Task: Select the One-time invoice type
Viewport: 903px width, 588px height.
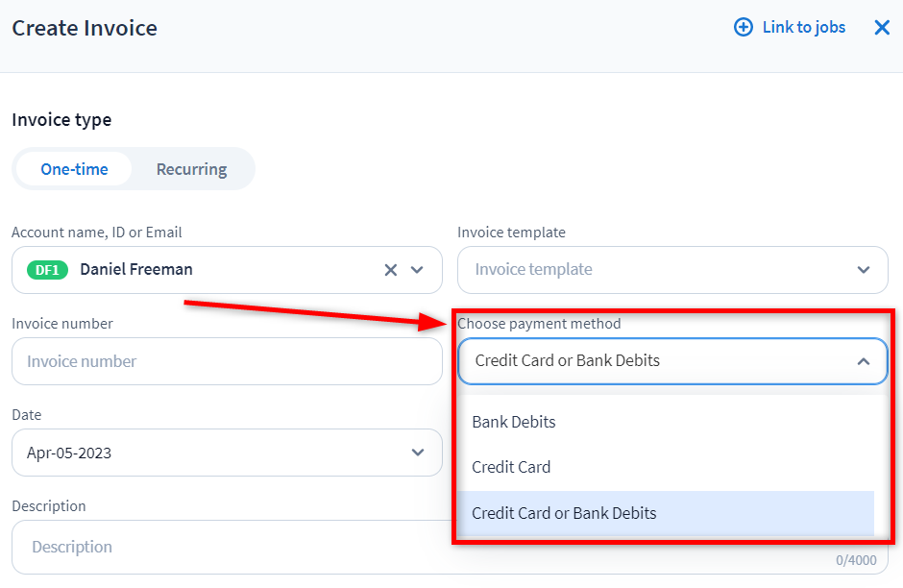Action: click(74, 169)
